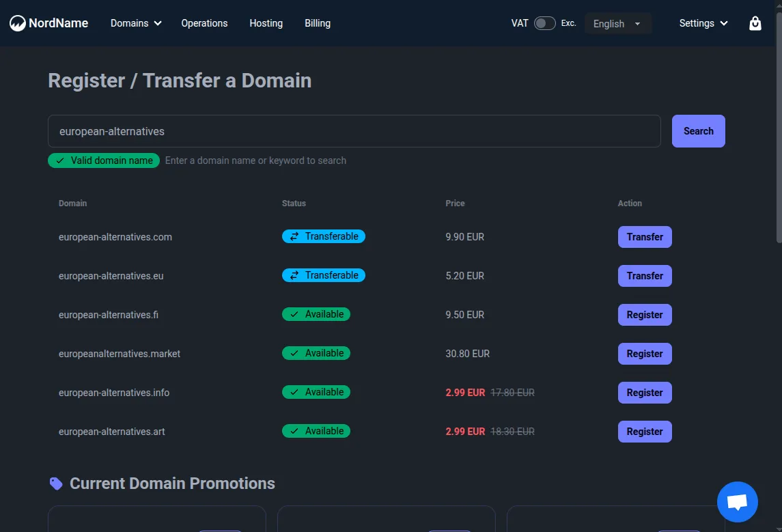Transfer european-alternatives.com

point(644,236)
